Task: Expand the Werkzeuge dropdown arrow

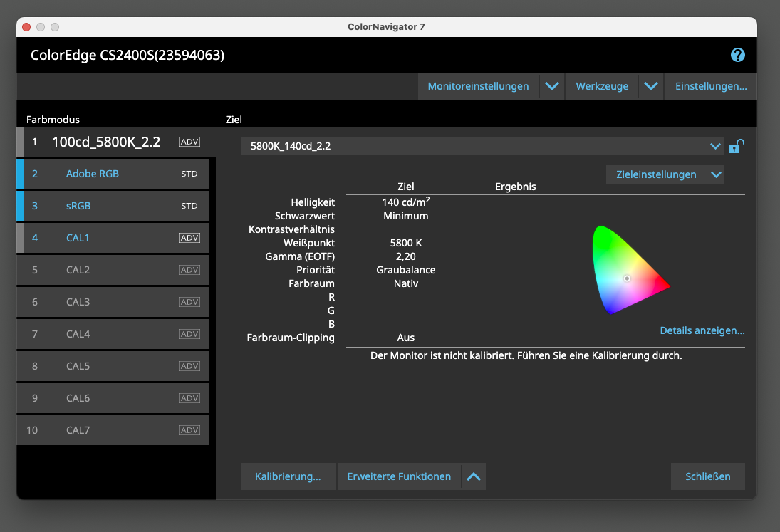Action: (x=650, y=86)
